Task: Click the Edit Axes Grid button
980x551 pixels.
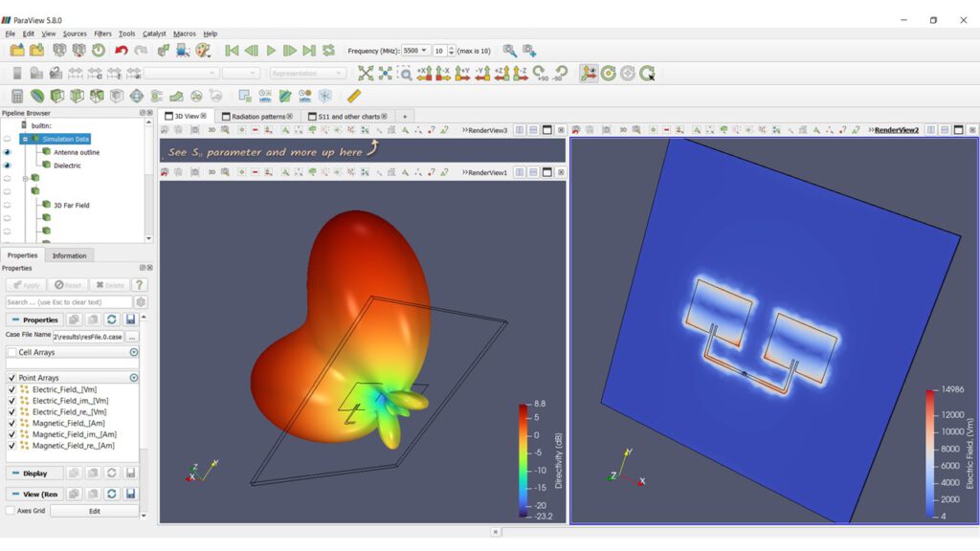Action: pyautogui.click(x=95, y=511)
